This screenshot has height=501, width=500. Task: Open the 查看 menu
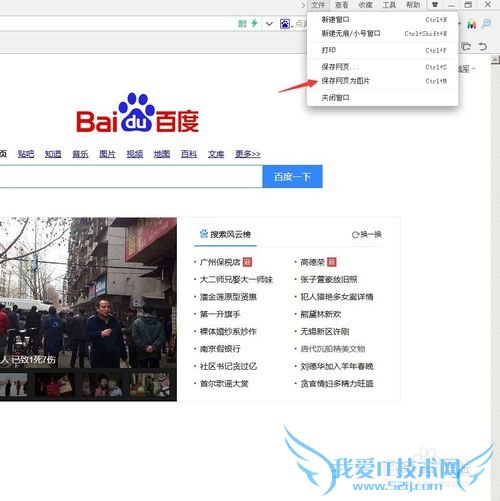click(342, 5)
